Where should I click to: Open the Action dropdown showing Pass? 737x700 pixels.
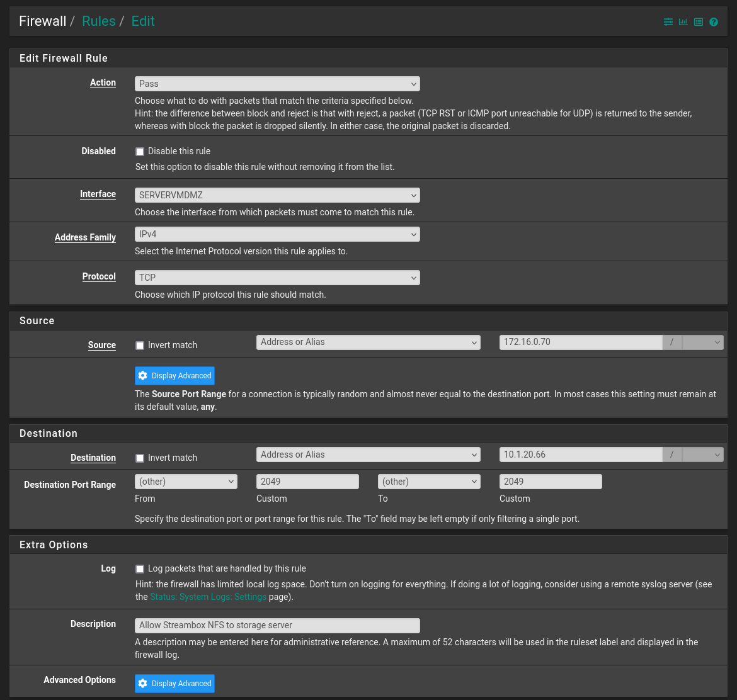[277, 84]
